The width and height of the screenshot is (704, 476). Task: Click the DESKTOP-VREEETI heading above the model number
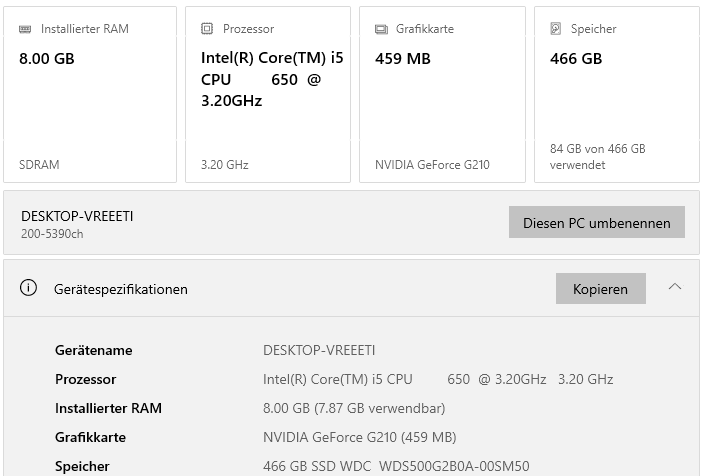pos(77,216)
